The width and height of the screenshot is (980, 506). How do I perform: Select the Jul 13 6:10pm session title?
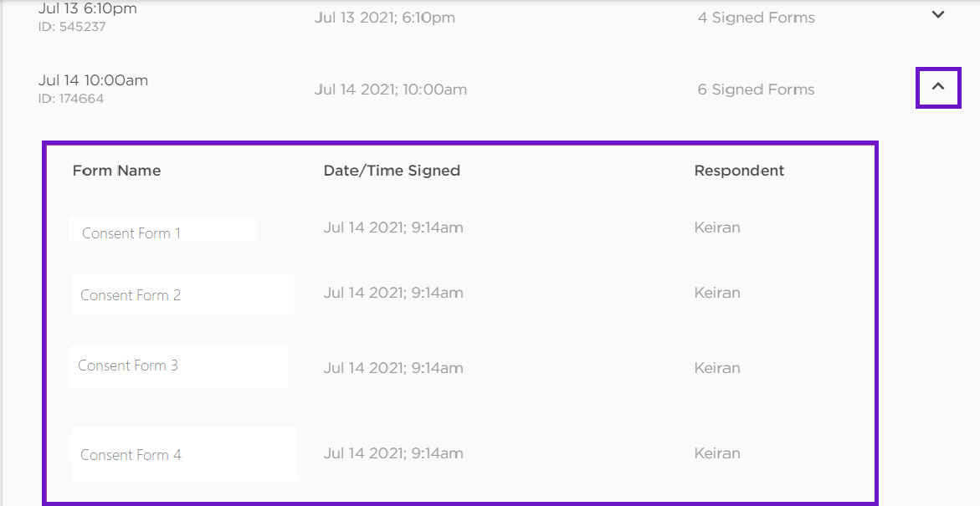tap(88, 9)
